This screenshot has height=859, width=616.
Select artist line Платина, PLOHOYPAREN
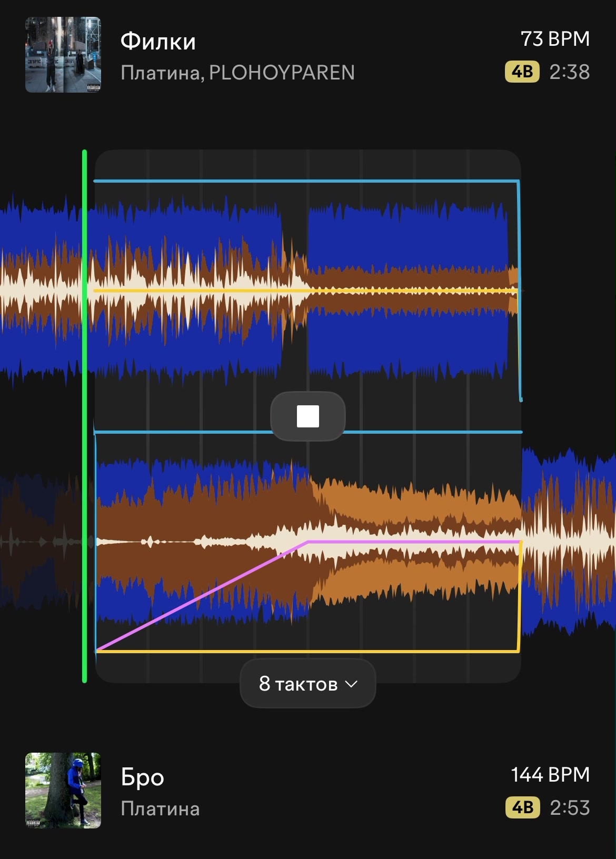[x=237, y=73]
